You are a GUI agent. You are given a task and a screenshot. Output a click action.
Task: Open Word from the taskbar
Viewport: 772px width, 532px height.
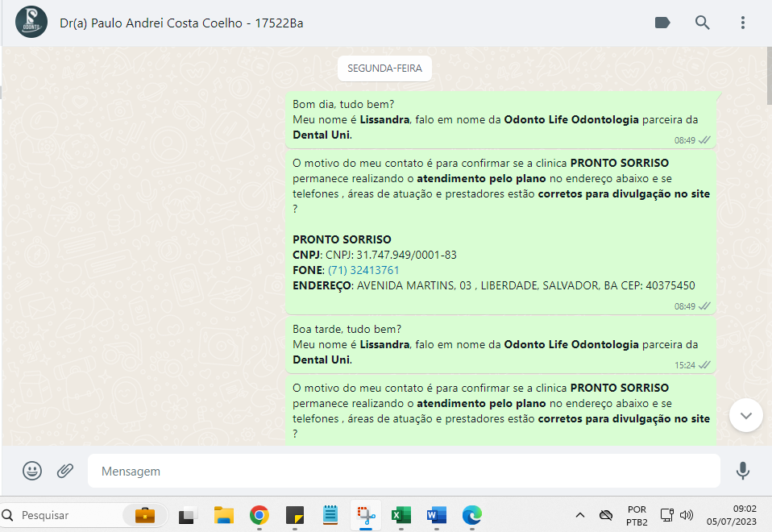pyautogui.click(x=436, y=515)
